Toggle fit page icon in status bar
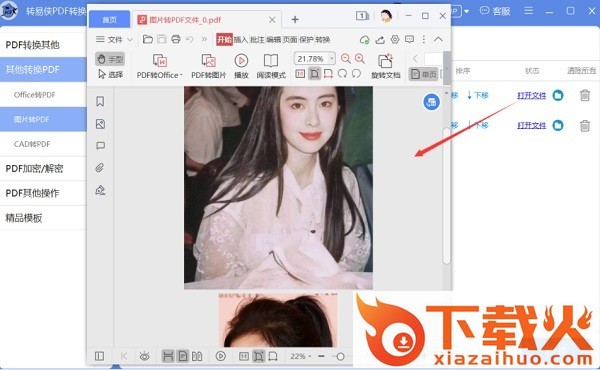This screenshot has height=370, width=600. pos(258,356)
